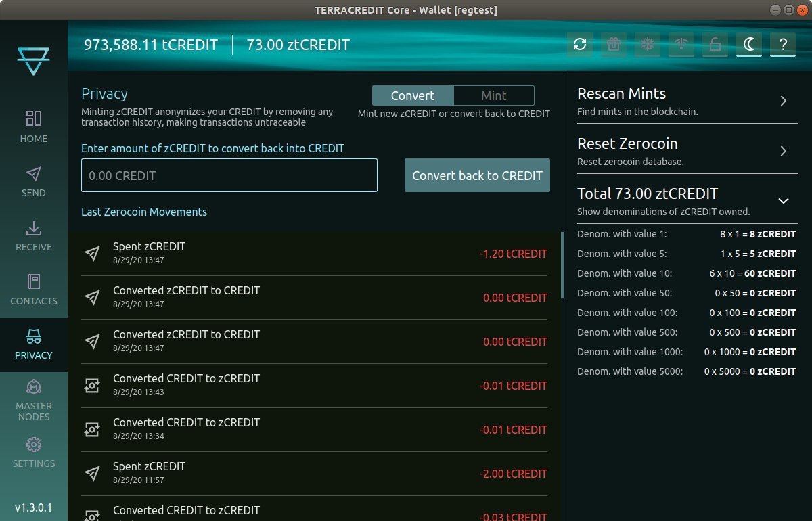Expand Reset Zerocoin with its chevron

(x=784, y=151)
